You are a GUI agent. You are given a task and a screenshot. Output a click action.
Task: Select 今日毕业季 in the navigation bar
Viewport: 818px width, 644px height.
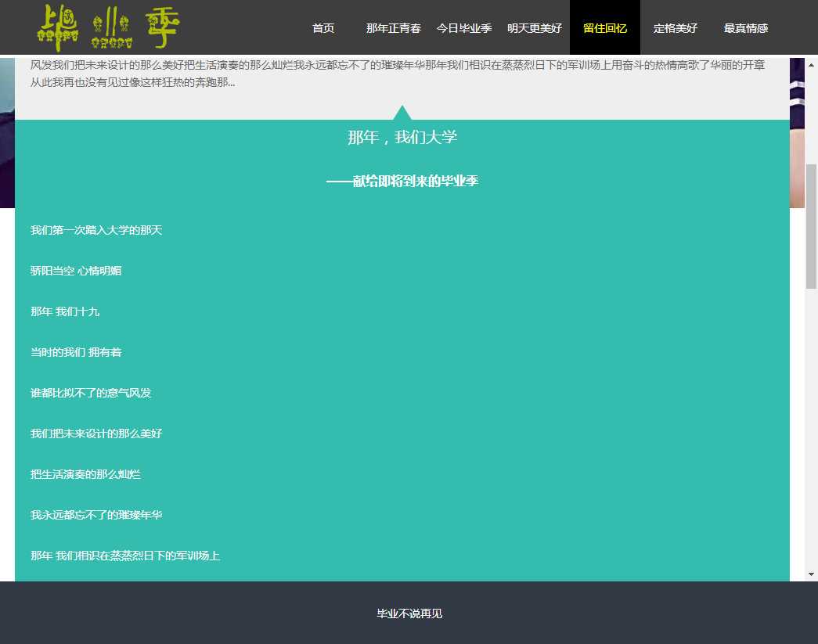pyautogui.click(x=463, y=28)
